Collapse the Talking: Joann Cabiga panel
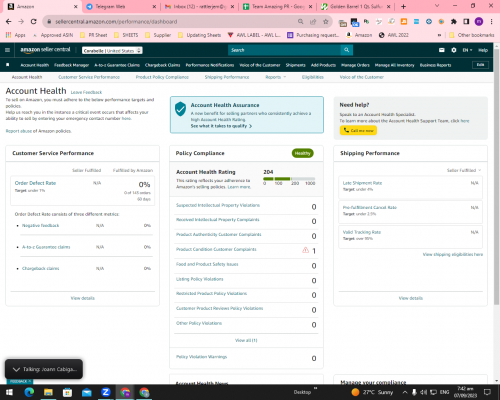500x400 pixels. click(16, 369)
